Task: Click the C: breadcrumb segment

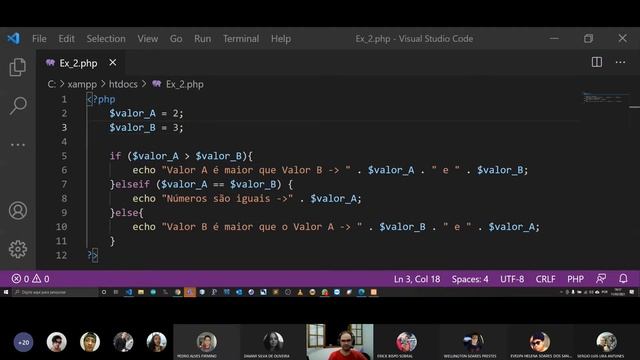Action: coord(51,84)
